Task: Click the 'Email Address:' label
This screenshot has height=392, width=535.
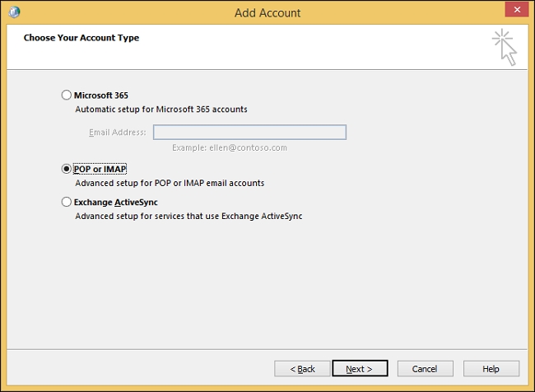Action: pyautogui.click(x=118, y=132)
